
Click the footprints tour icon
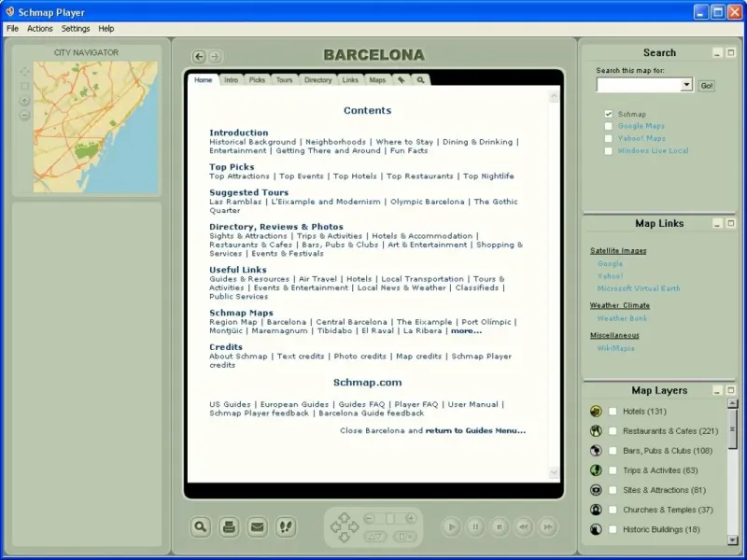click(x=286, y=527)
